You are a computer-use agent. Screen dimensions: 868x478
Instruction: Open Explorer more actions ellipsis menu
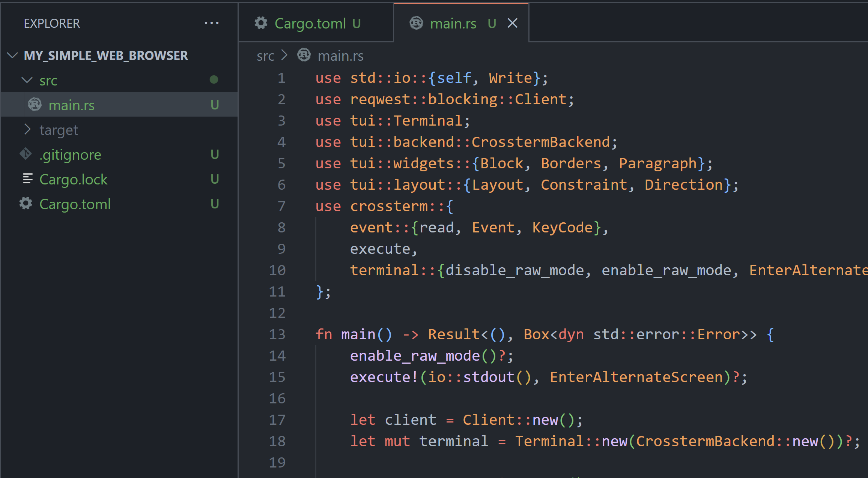pos(212,23)
